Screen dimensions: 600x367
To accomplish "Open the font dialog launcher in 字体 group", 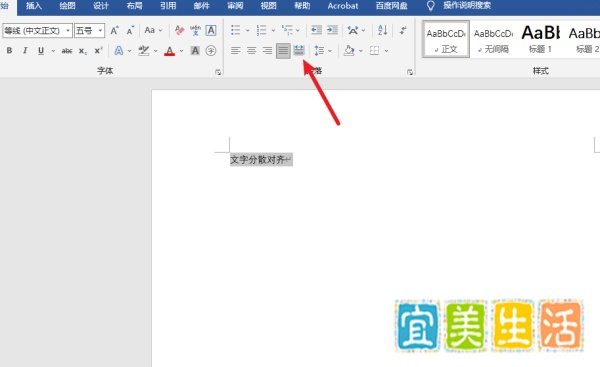I will (218, 72).
